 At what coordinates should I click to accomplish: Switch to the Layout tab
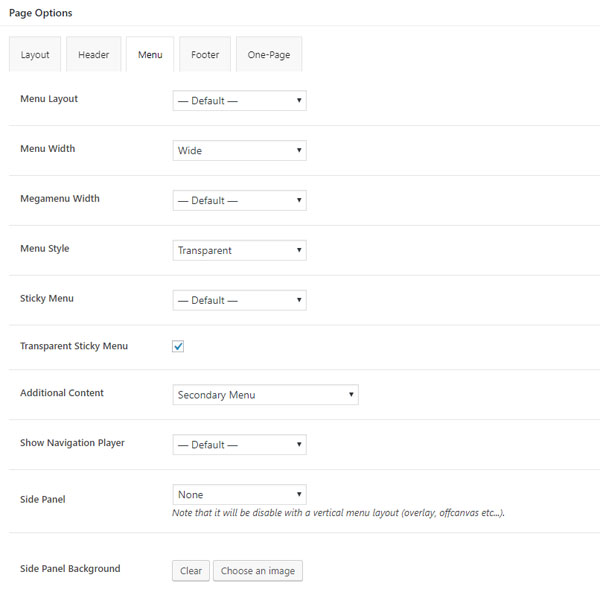(x=35, y=54)
